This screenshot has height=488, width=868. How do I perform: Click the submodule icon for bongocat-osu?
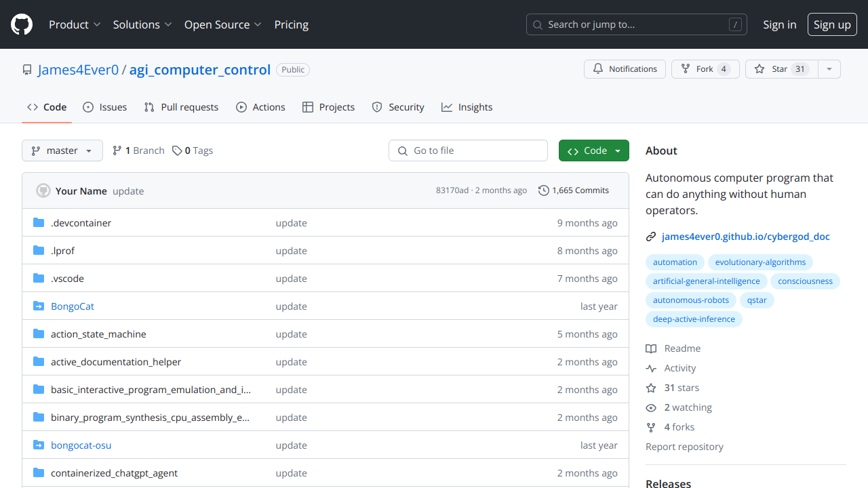[39, 445]
